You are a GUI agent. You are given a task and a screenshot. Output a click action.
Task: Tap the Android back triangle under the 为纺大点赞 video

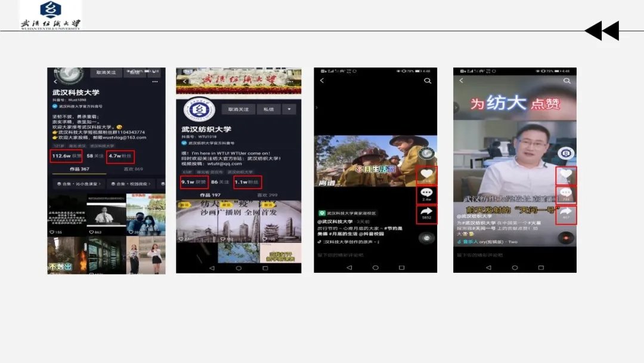point(488,267)
